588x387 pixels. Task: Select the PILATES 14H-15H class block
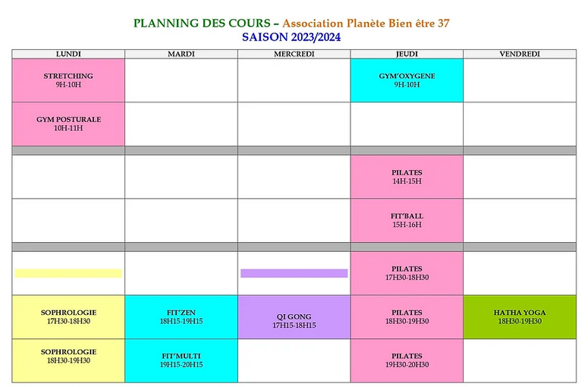tap(407, 177)
